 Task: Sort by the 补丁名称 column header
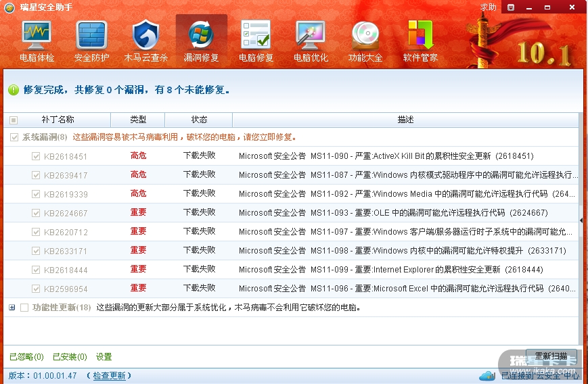pos(58,120)
